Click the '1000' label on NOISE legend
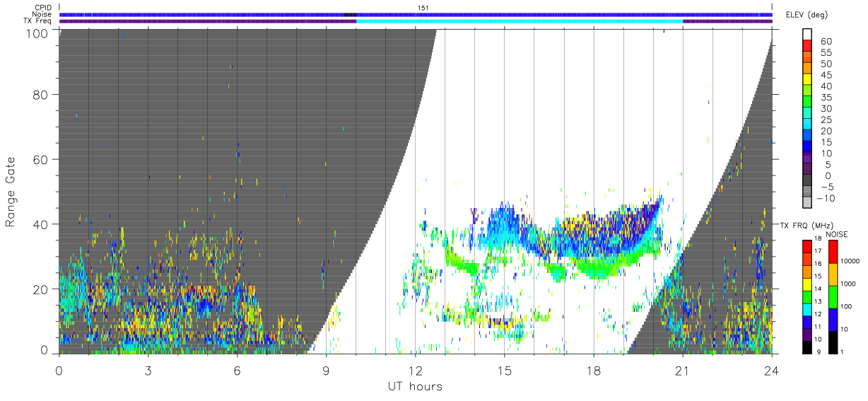The image size is (868, 401). tap(850, 284)
